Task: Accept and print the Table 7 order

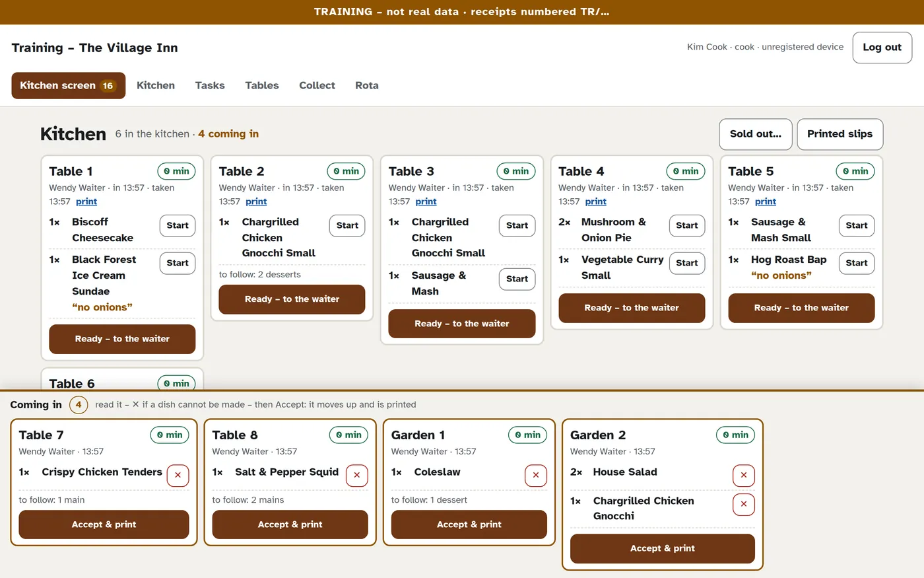Action: [104, 524]
